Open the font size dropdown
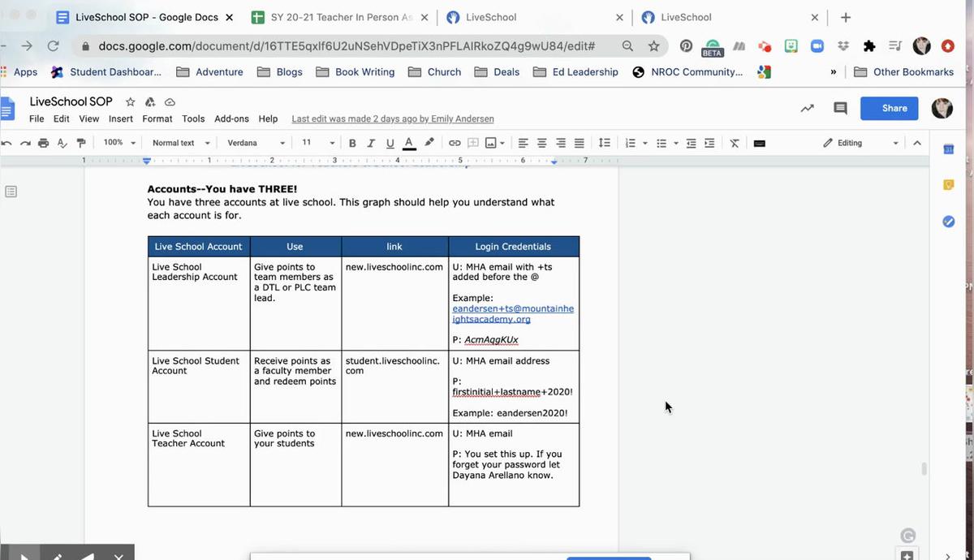 (x=317, y=143)
